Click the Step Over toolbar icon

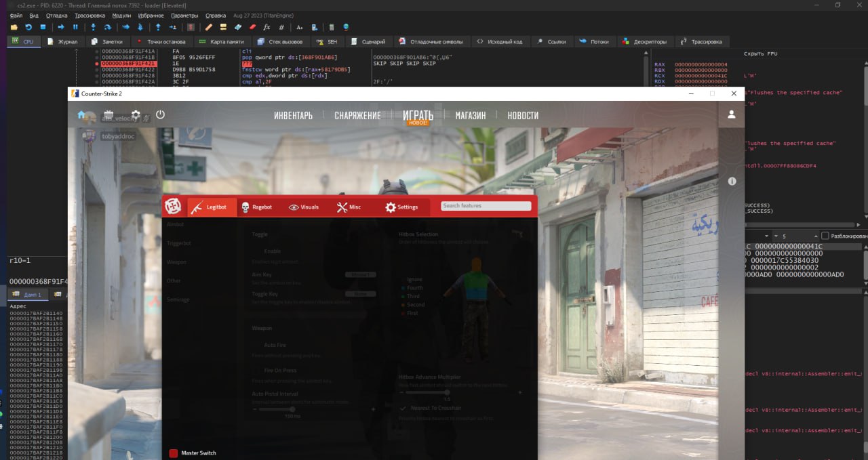tap(108, 27)
